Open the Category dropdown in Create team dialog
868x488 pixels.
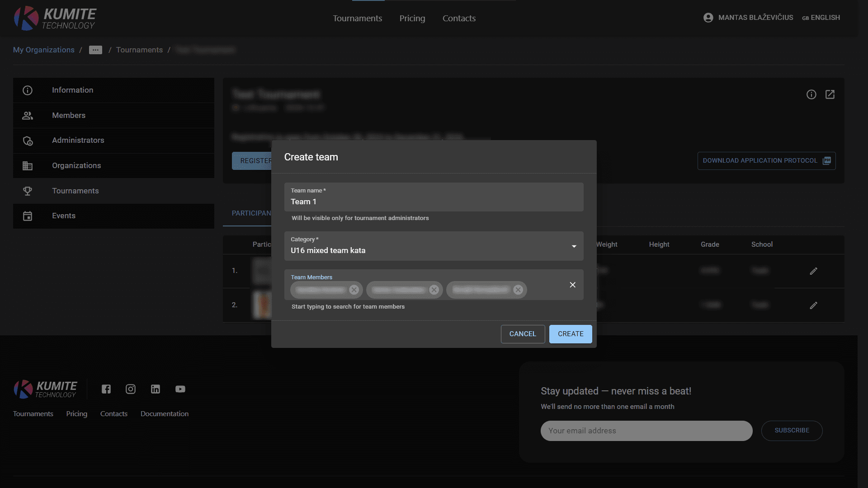pyautogui.click(x=574, y=246)
